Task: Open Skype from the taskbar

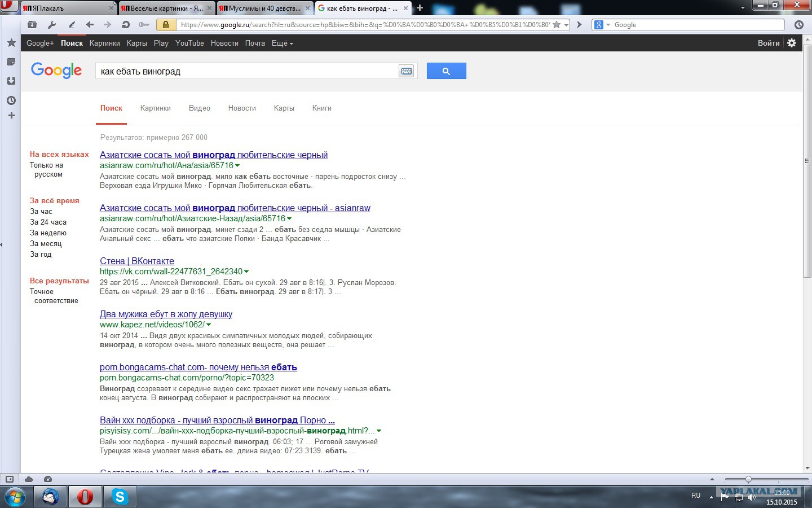Action: [x=120, y=497]
